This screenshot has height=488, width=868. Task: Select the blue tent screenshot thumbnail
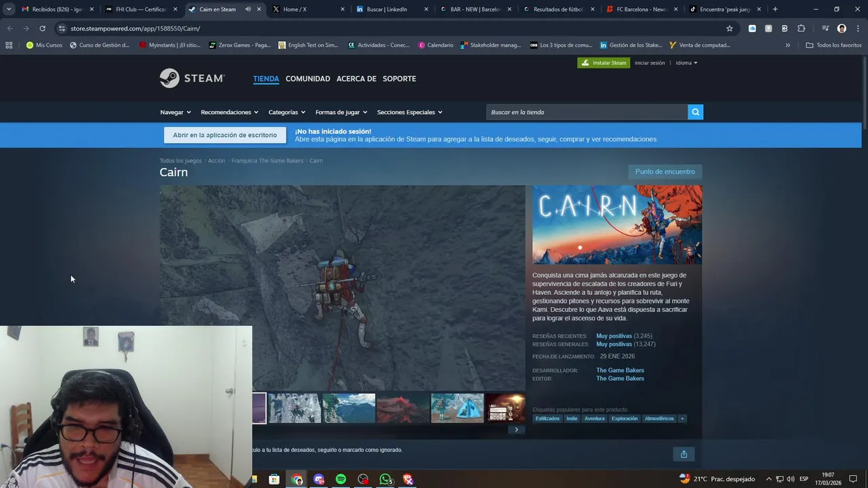coord(457,408)
